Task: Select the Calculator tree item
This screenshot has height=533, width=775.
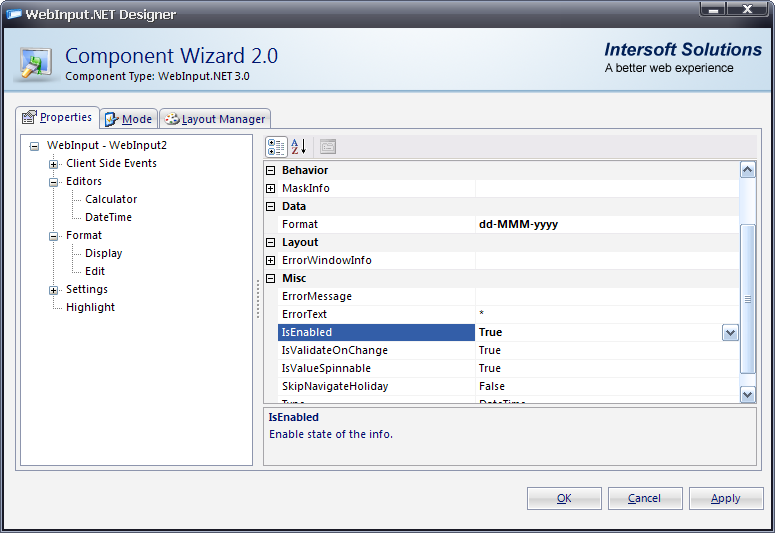Action: tap(111, 199)
